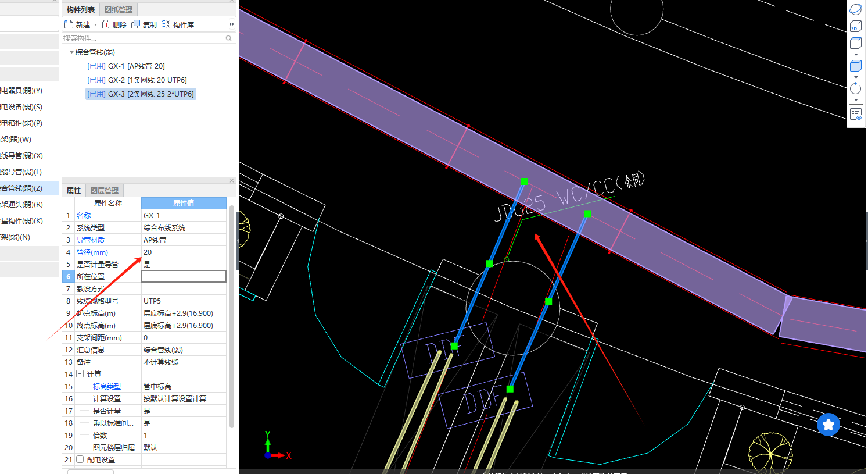
Task: Click the GX-1 name value cell
Action: pos(184,215)
